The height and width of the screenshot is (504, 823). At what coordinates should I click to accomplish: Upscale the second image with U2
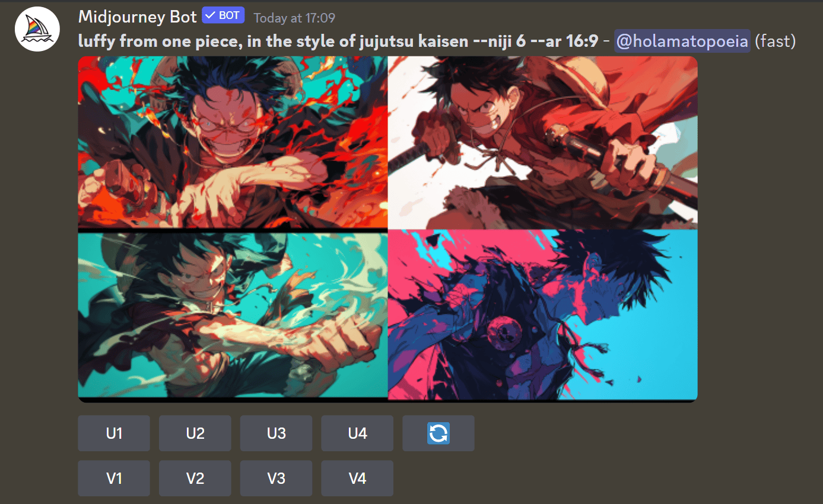pyautogui.click(x=195, y=433)
